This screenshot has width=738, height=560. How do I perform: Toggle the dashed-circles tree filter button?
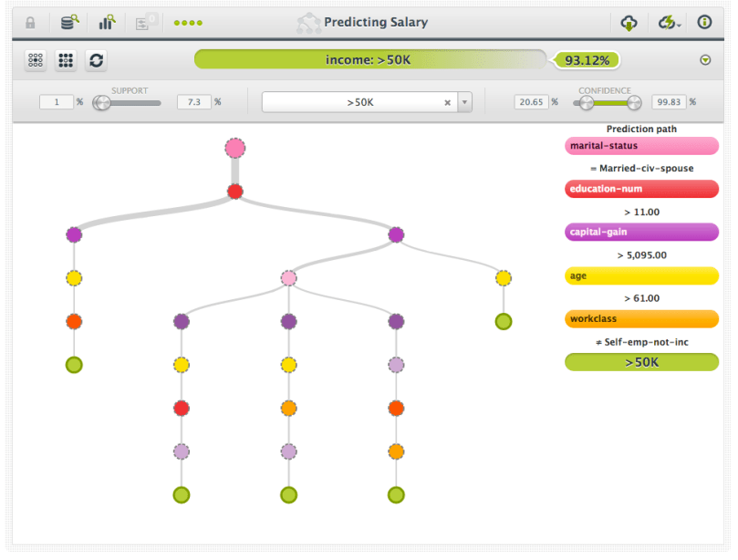click(36, 60)
